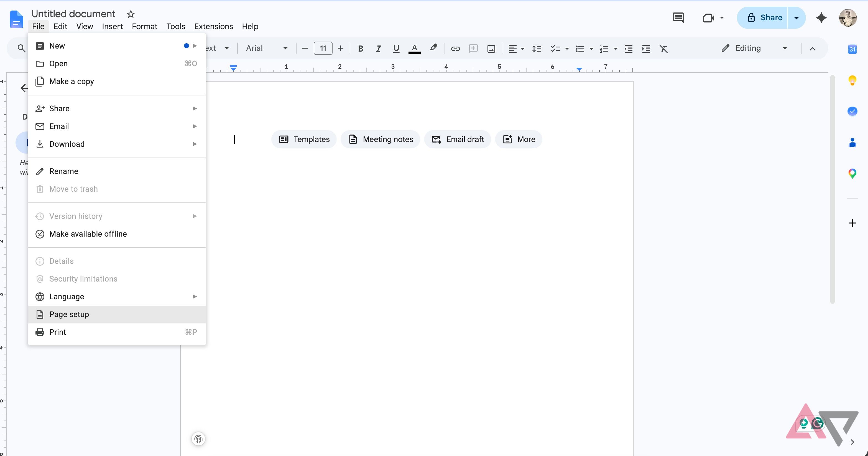Click the decrease indent icon
868x456 pixels.
pos(629,49)
